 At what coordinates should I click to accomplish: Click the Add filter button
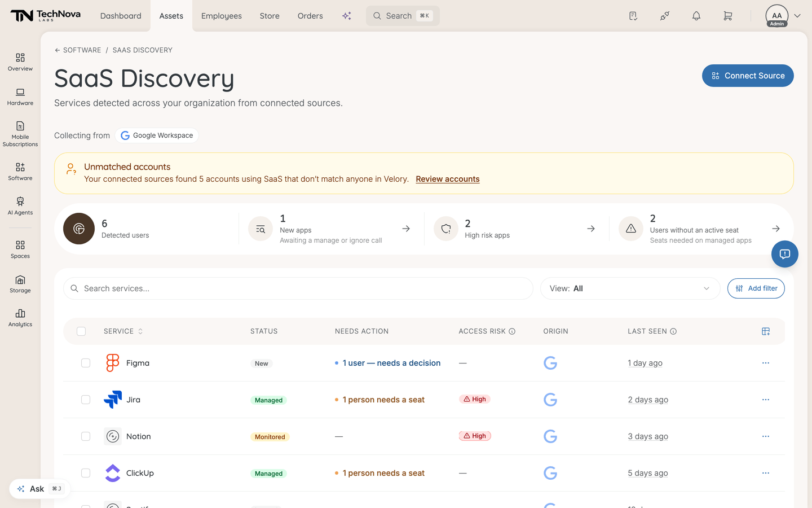pos(756,288)
